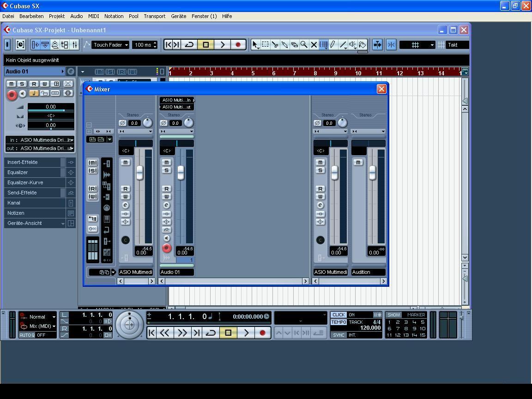Click SHOW marker button in transport
Screen dimensions: 532x399
tap(393, 315)
